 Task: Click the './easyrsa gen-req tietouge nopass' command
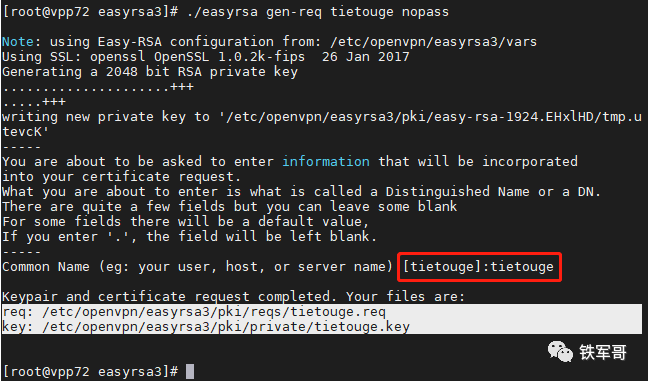[x=318, y=12]
